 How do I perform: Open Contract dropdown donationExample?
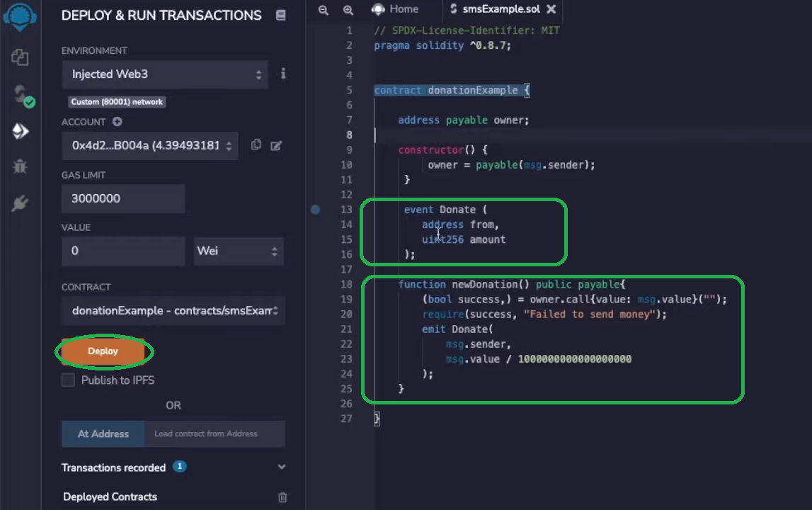click(x=173, y=310)
